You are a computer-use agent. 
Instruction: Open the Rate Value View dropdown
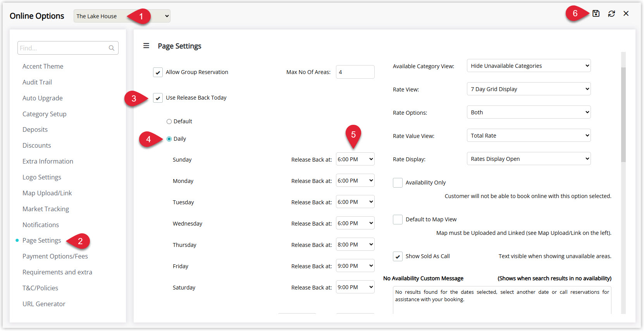coord(529,135)
